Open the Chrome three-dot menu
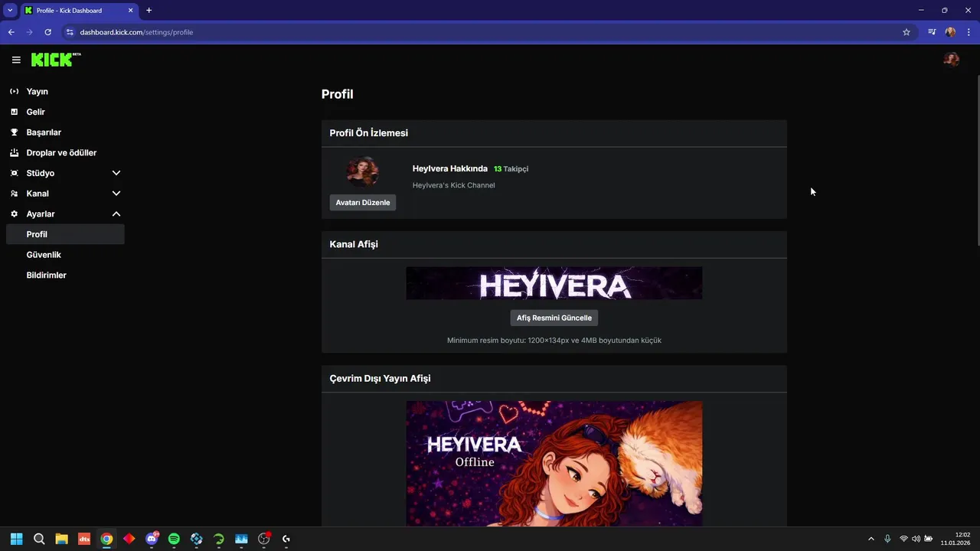 tap(969, 32)
